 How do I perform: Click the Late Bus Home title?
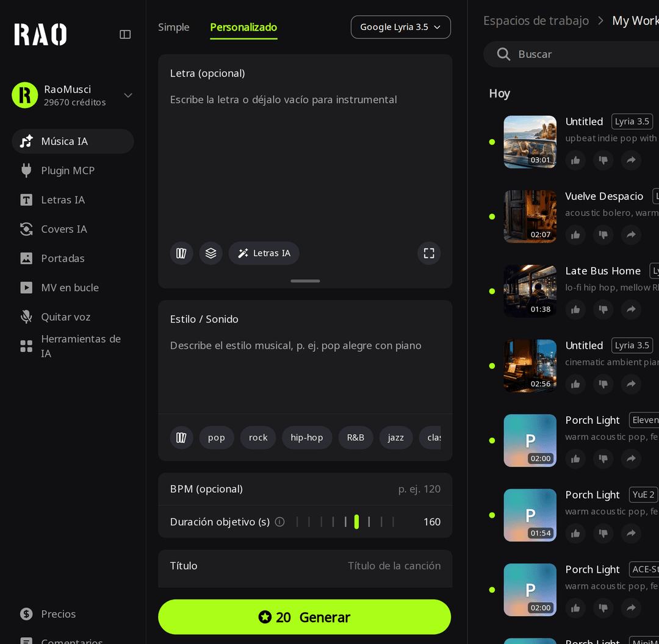point(603,271)
